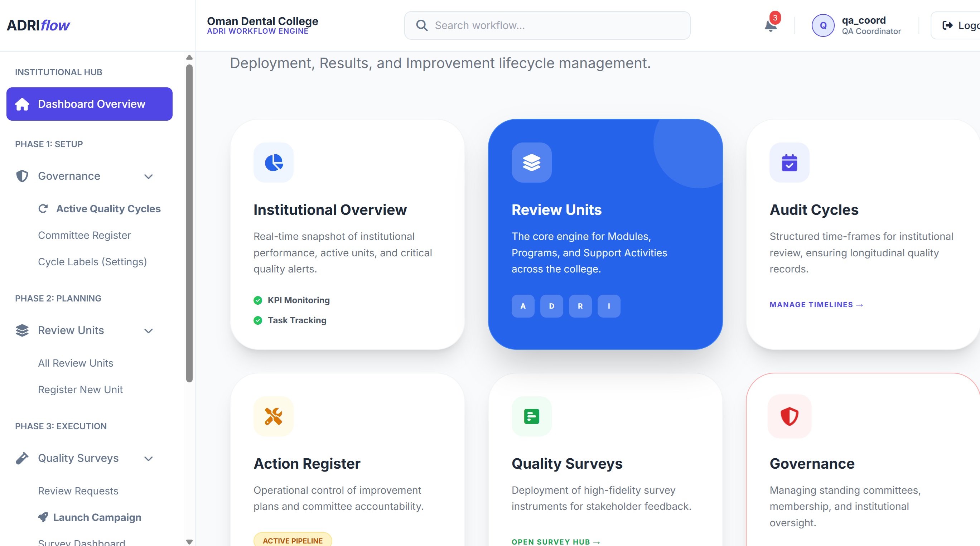This screenshot has width=980, height=546.
Task: Click the Institutional Overview pie chart icon
Action: click(274, 163)
